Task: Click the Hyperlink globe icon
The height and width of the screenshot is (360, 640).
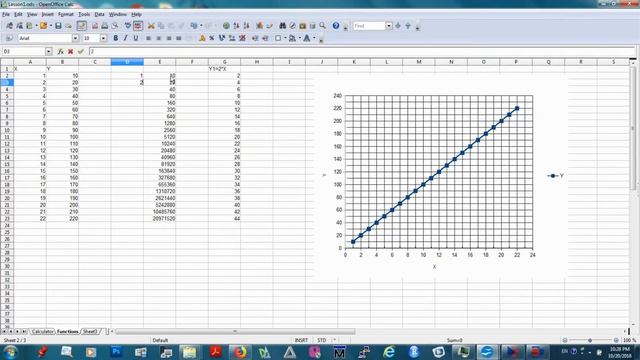Action: [226, 26]
